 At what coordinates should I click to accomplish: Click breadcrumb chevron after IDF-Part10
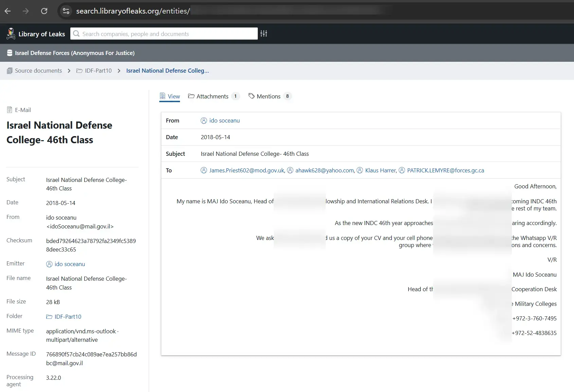click(x=119, y=71)
